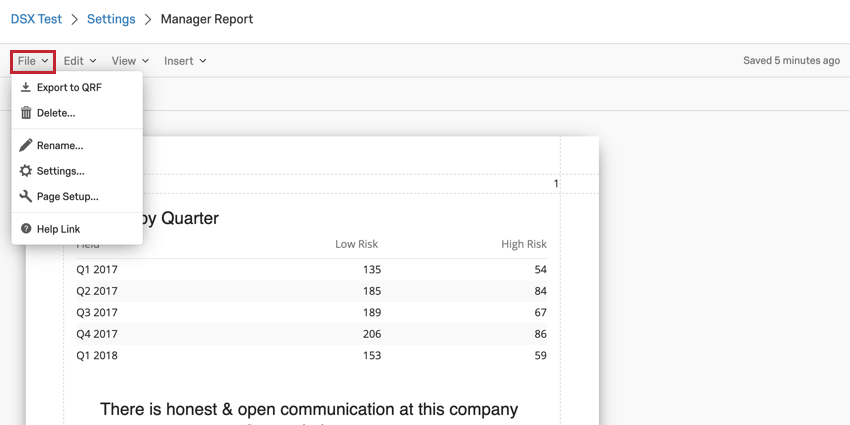This screenshot has height=425, width=850.
Task: Click the Page Setup wrench icon
Action: 26,197
